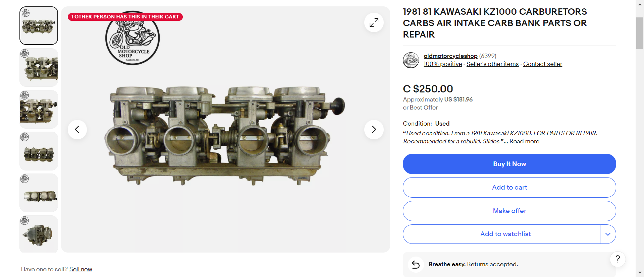Screen dimensions: 644x277
Task: Click the oldmotorcycleshop seller avatar
Action: point(411,60)
